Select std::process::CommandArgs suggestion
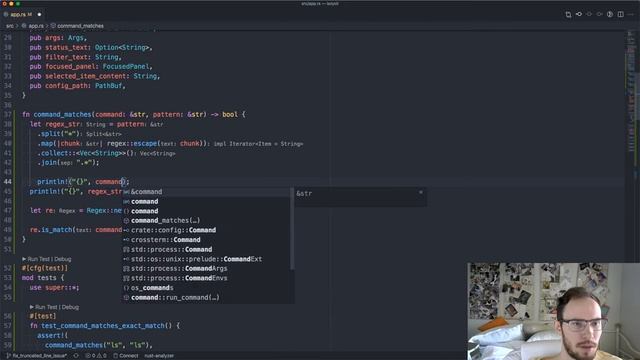The image size is (640, 360). point(207,269)
